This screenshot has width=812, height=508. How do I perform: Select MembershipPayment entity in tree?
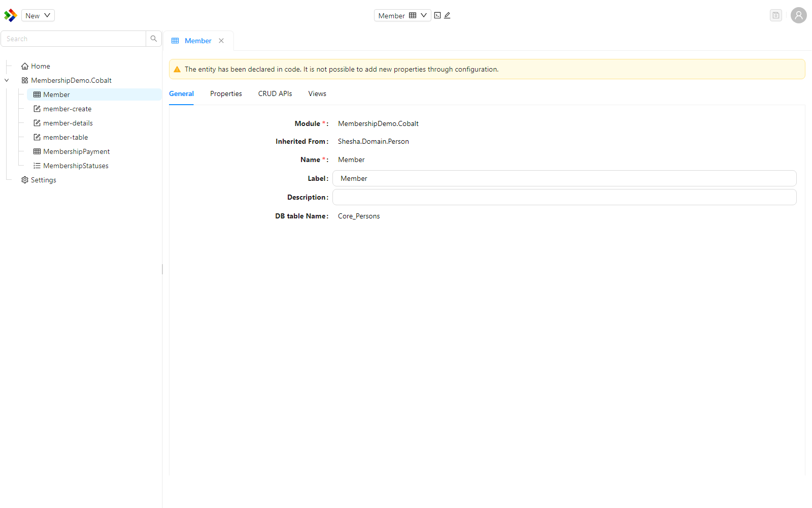pyautogui.click(x=76, y=151)
